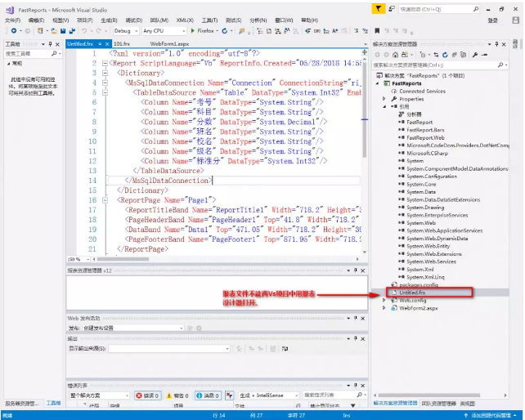Open the Edit (E) menu

click(36, 20)
